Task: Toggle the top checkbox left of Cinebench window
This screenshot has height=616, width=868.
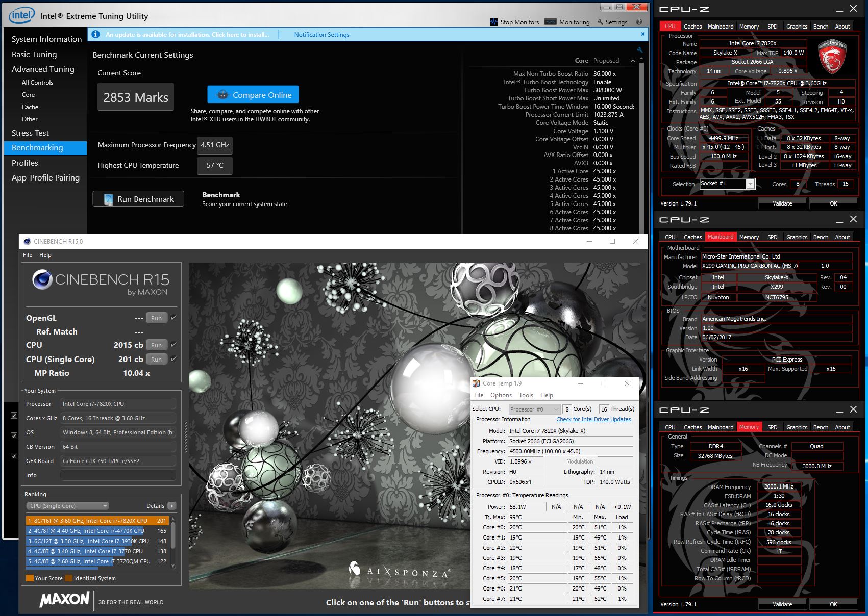Action: [x=14, y=415]
